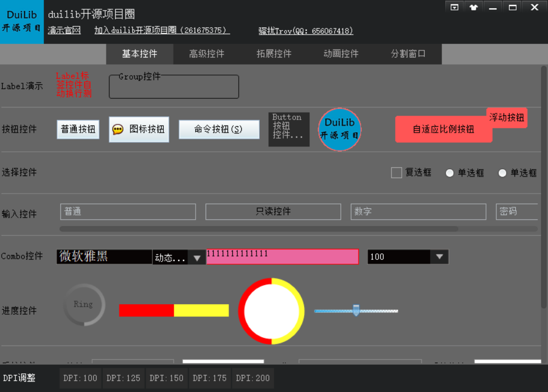Viewport: 548px width, 392px height.
Task: Click the 选择控件 row label
Action: pos(19,172)
